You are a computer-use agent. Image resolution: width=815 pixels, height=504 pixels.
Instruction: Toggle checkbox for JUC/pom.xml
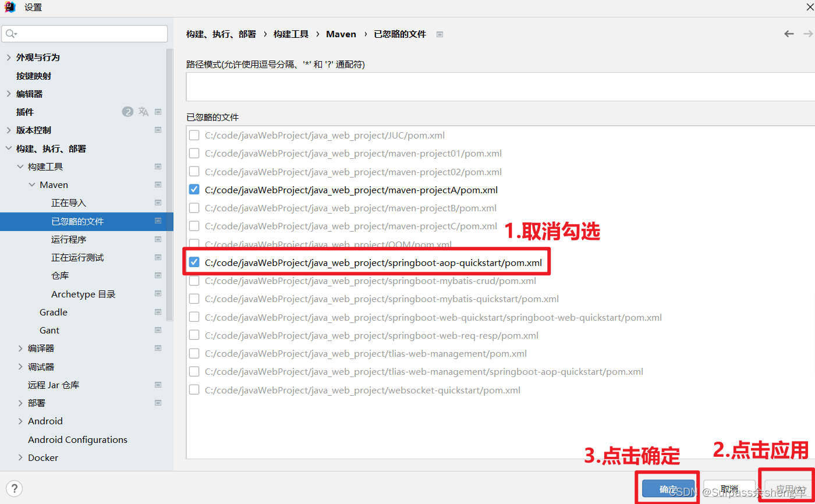[x=194, y=135]
